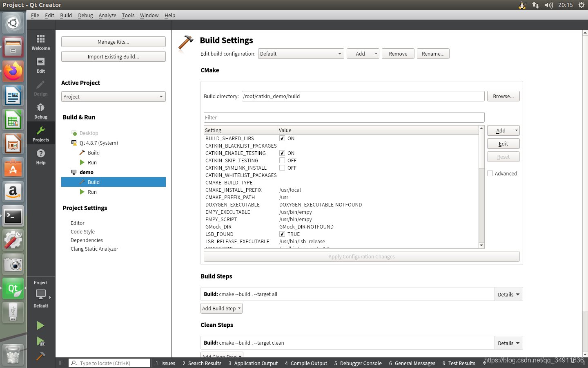Expand Clean step Details
588x368 pixels.
tap(508, 343)
